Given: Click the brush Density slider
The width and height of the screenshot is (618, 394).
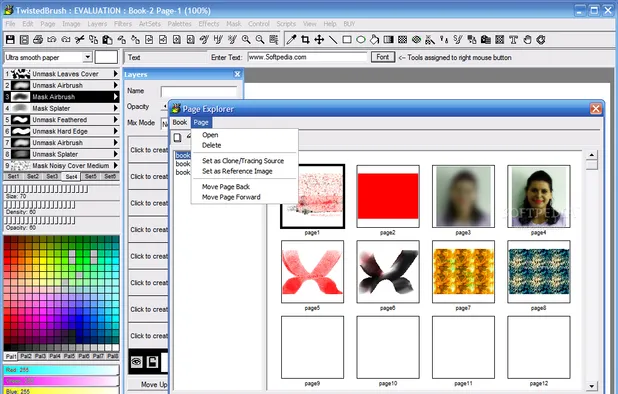Looking at the screenshot, I should point(39,204).
